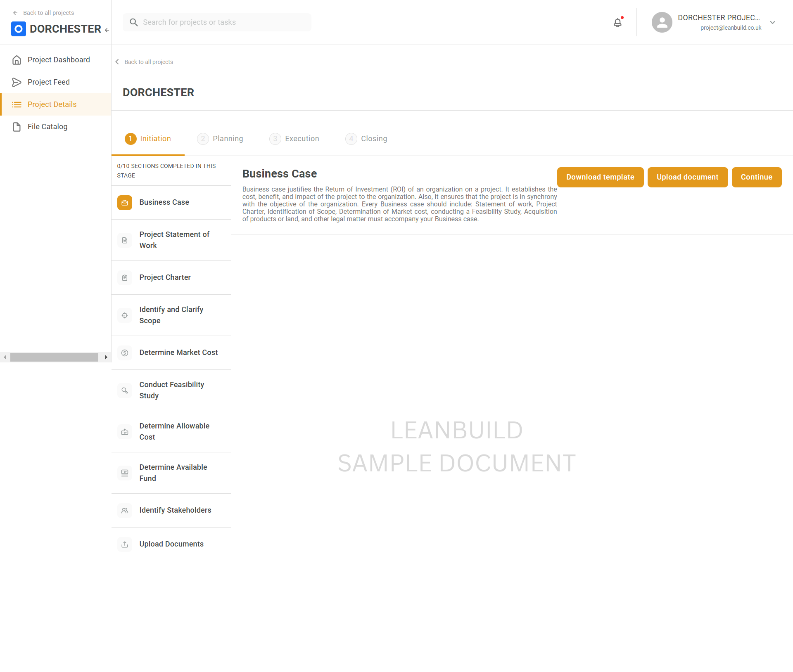Click the Identify Stakeholders people icon
This screenshot has width=793, height=672.
[x=125, y=510]
